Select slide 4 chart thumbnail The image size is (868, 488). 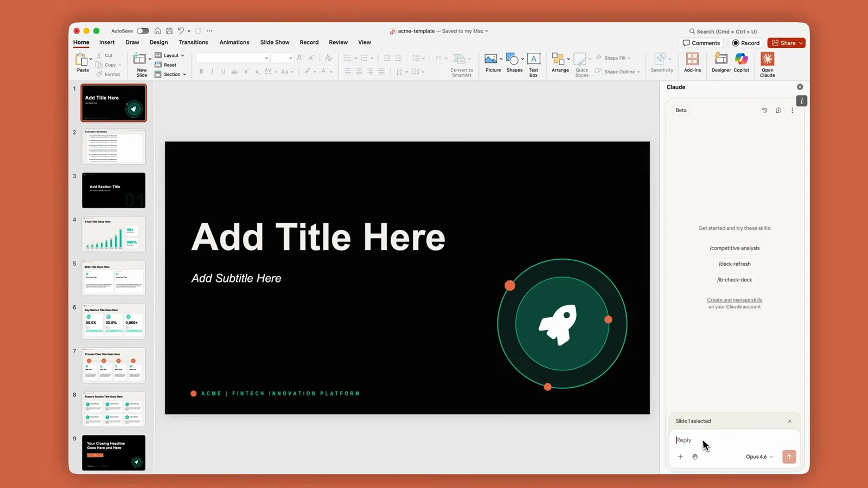click(x=113, y=234)
